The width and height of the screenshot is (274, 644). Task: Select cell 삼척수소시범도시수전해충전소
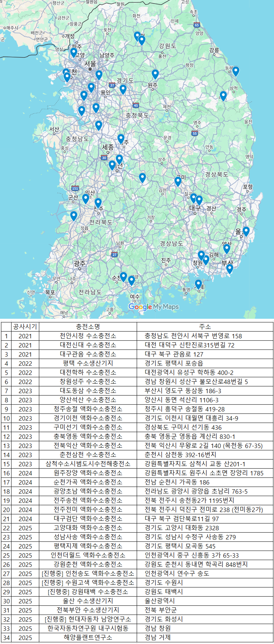point(88,464)
